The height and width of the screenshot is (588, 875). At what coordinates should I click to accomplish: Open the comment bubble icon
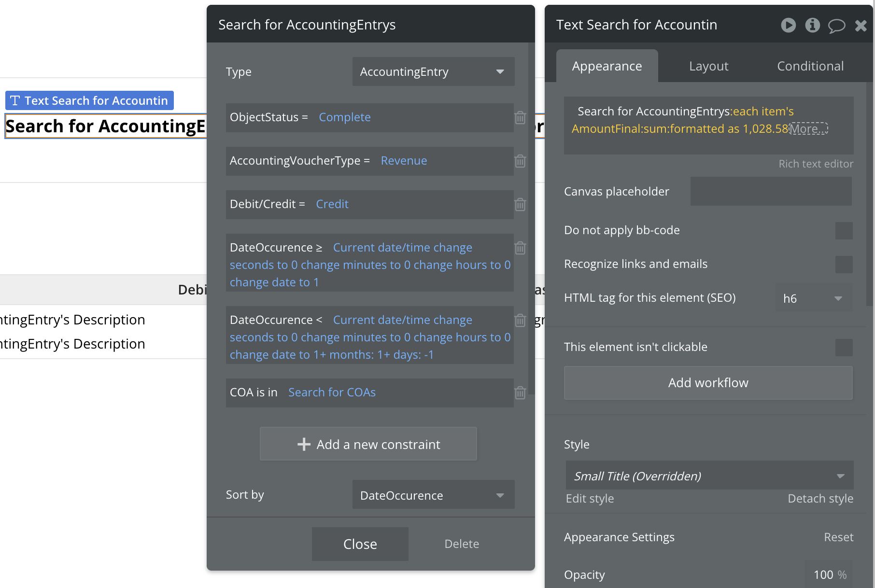point(836,26)
